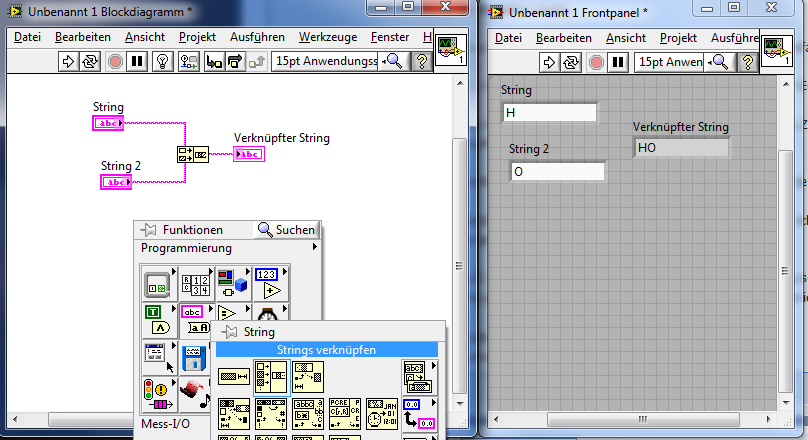Open context help in Frontpanel toolbar
808x440 pixels.
coord(748,63)
